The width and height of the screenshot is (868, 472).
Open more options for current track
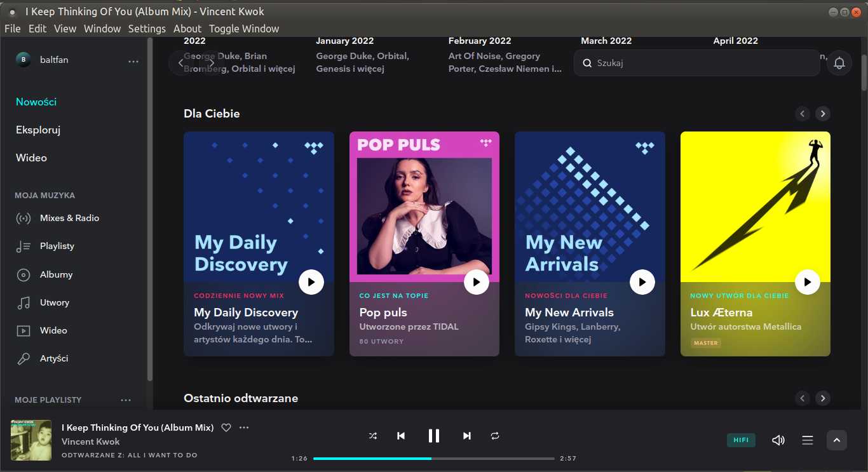(x=244, y=428)
